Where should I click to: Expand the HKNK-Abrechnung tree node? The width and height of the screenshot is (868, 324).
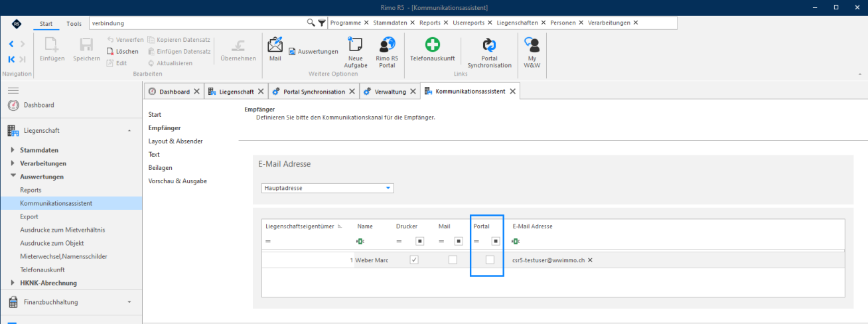tap(13, 283)
